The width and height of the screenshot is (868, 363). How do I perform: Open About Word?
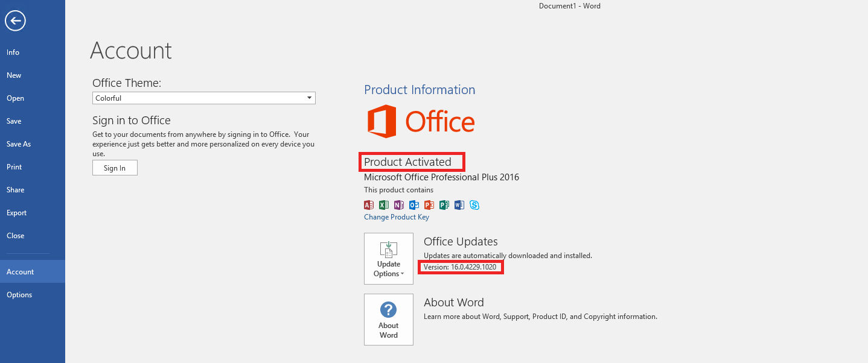pyautogui.click(x=389, y=320)
